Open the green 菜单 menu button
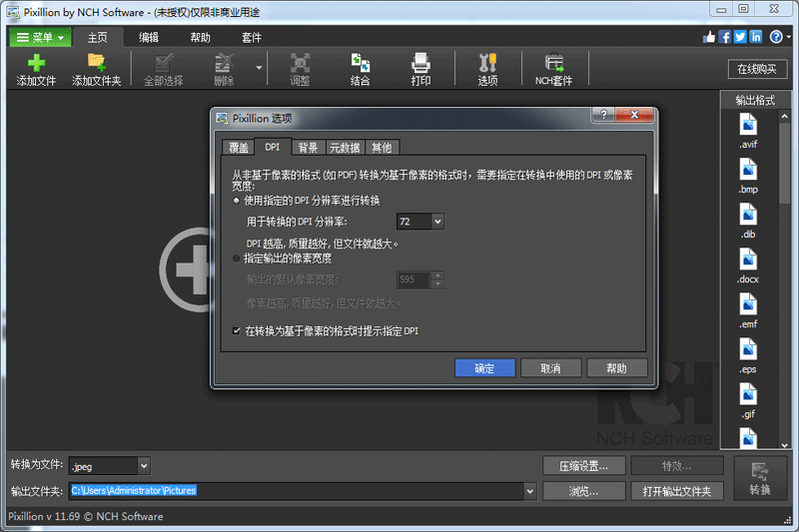This screenshot has width=799, height=532. point(40,38)
